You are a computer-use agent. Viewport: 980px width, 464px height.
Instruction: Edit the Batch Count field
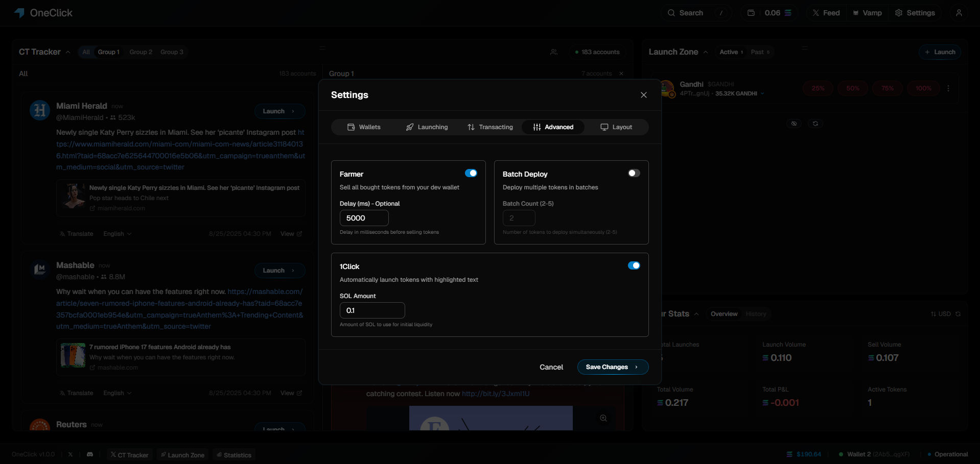pyautogui.click(x=519, y=218)
